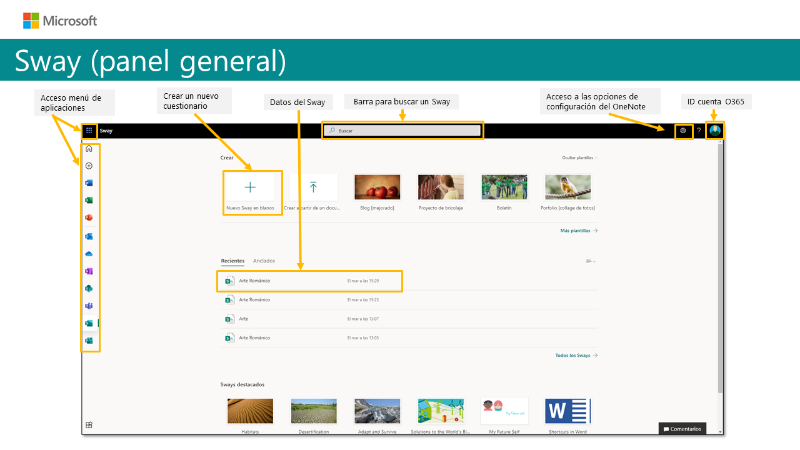
Task: Switch to the Recientes tab
Action: [233, 261]
